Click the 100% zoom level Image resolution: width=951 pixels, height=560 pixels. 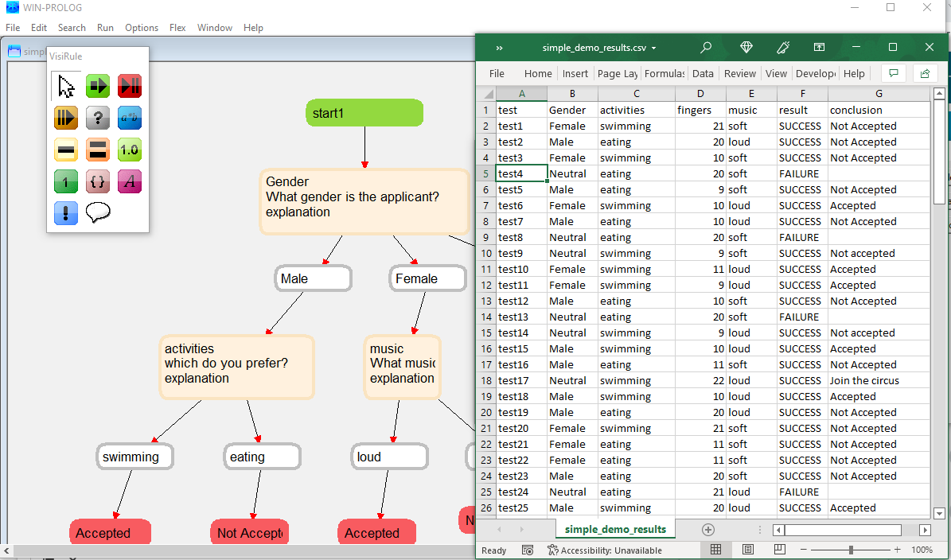922,550
